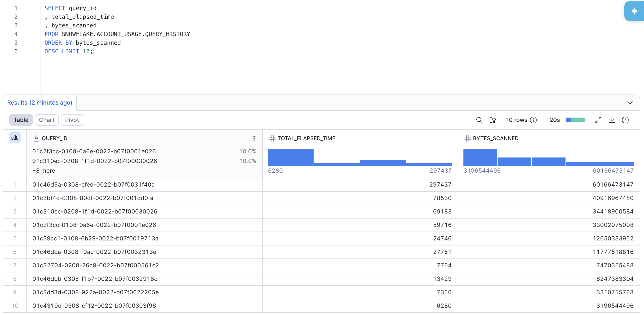Click the query duration profile bar

tap(575, 120)
